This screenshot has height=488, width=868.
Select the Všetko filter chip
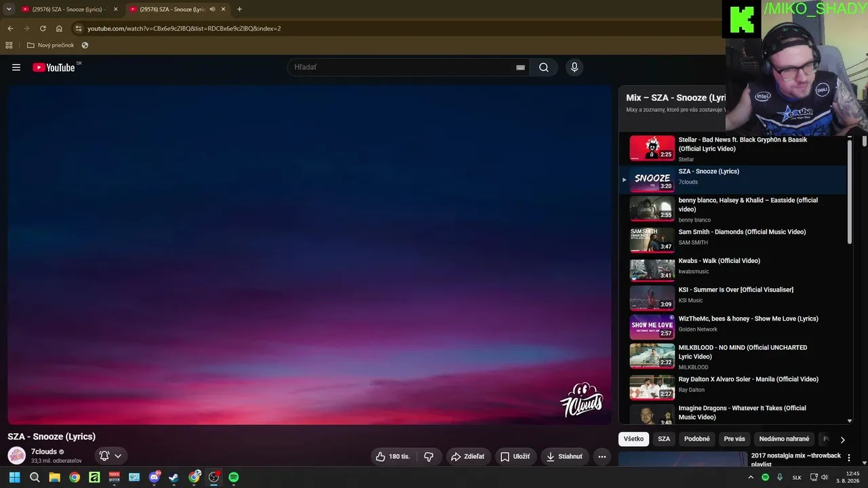[633, 439]
